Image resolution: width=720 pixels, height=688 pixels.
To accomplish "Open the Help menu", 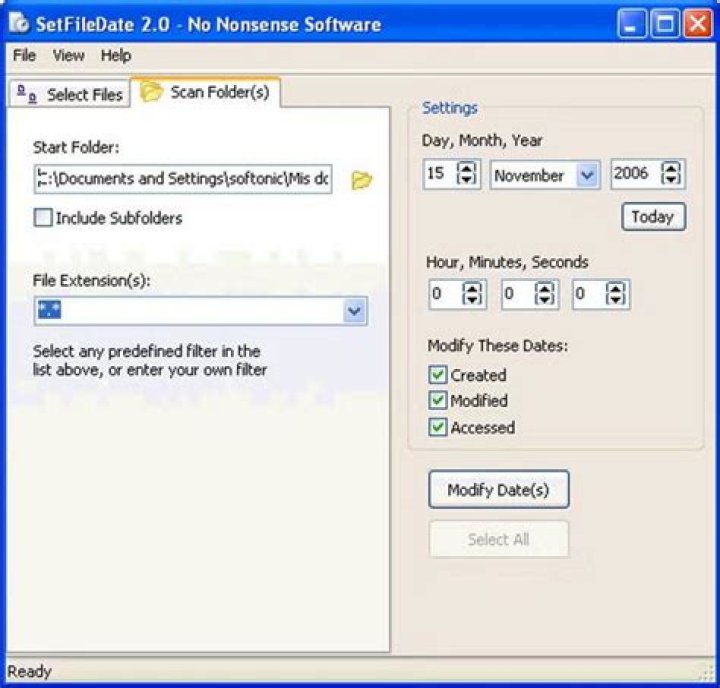I will 116,56.
